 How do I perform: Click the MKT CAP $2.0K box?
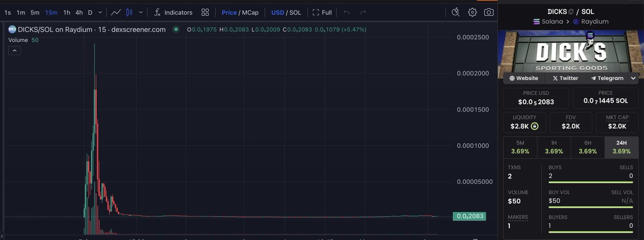617,122
